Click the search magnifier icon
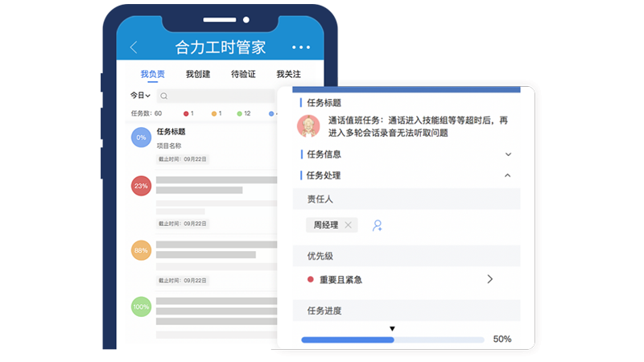 pyautogui.click(x=164, y=96)
